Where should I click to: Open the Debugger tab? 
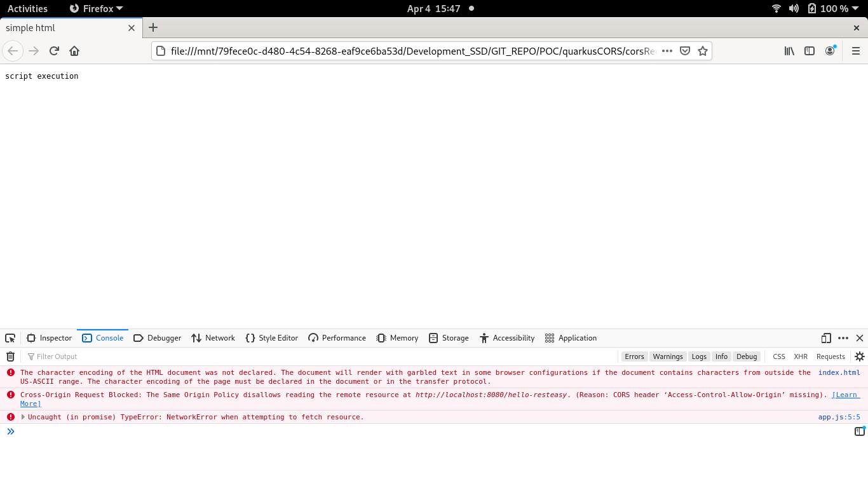point(158,338)
